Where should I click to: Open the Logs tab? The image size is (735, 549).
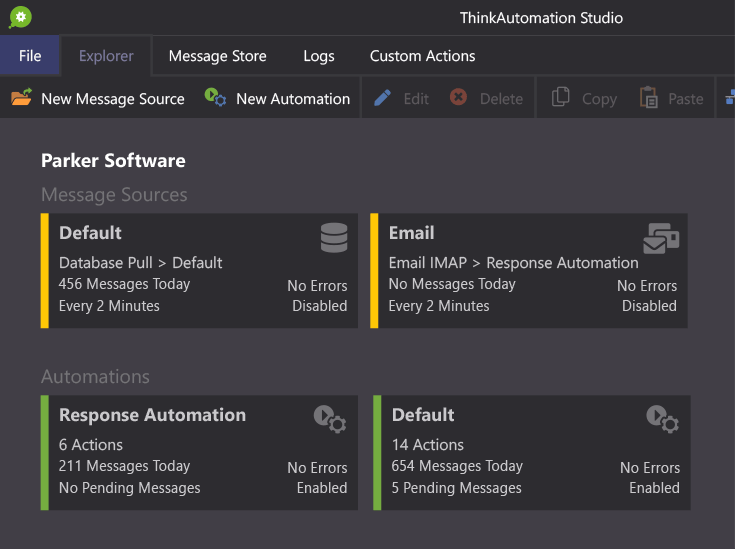pos(319,56)
